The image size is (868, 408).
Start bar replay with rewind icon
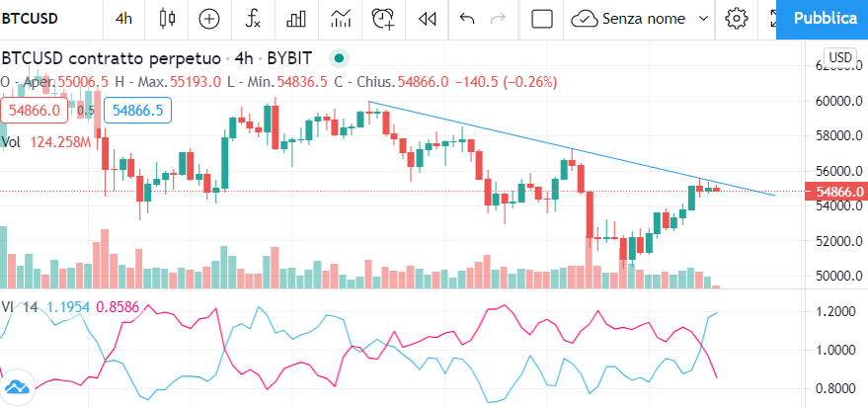(427, 19)
